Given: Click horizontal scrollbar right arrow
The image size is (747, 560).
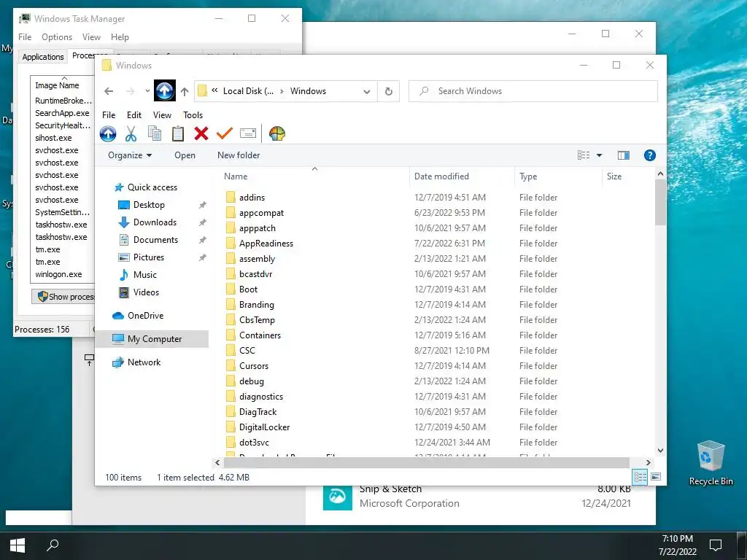Looking at the screenshot, I should pos(648,462).
